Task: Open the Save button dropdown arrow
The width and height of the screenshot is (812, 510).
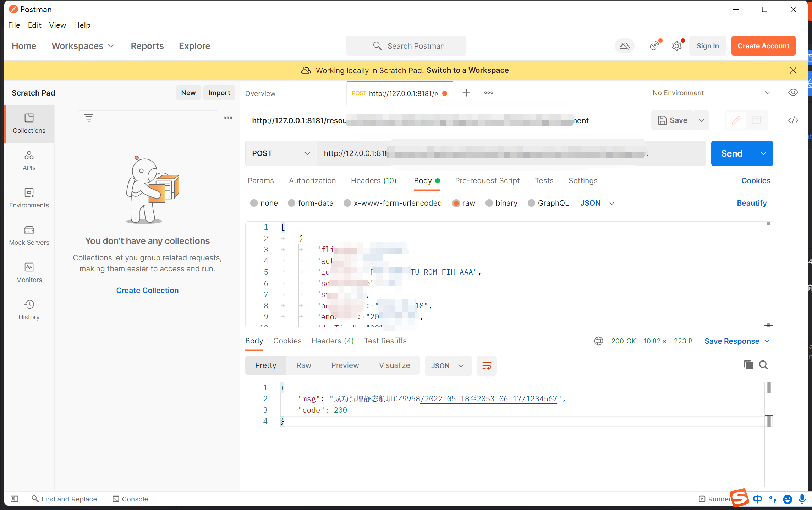Action: (701, 120)
